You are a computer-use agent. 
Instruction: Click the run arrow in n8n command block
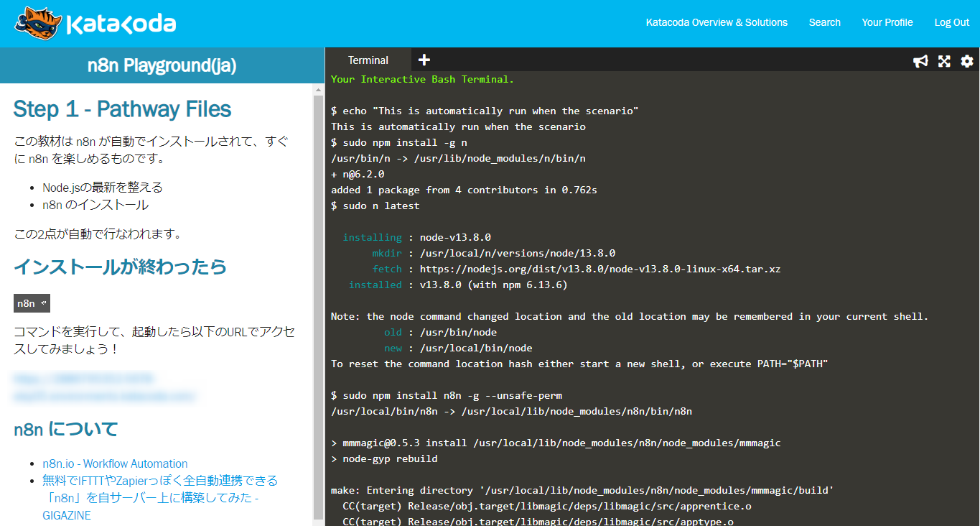tap(44, 303)
